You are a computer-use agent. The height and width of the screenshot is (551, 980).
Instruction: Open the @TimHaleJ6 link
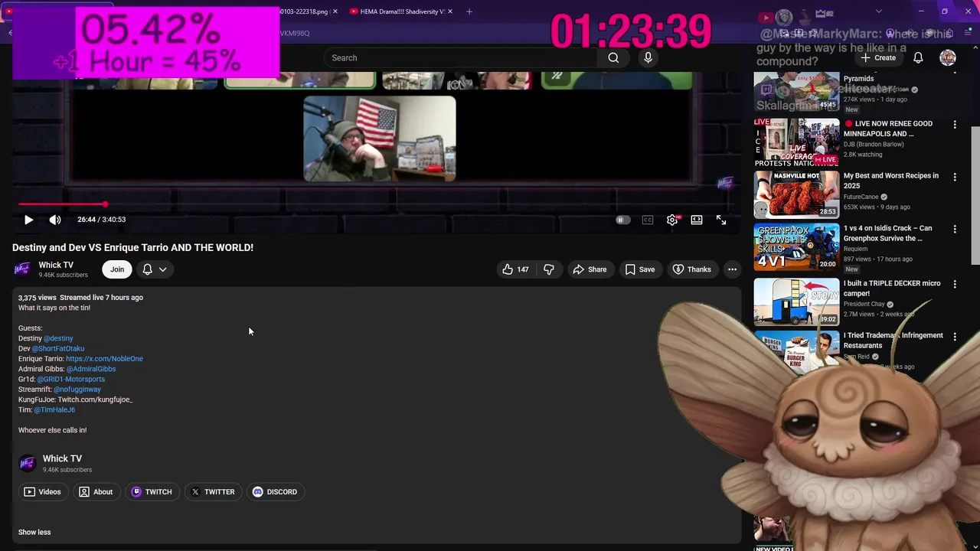54,409
